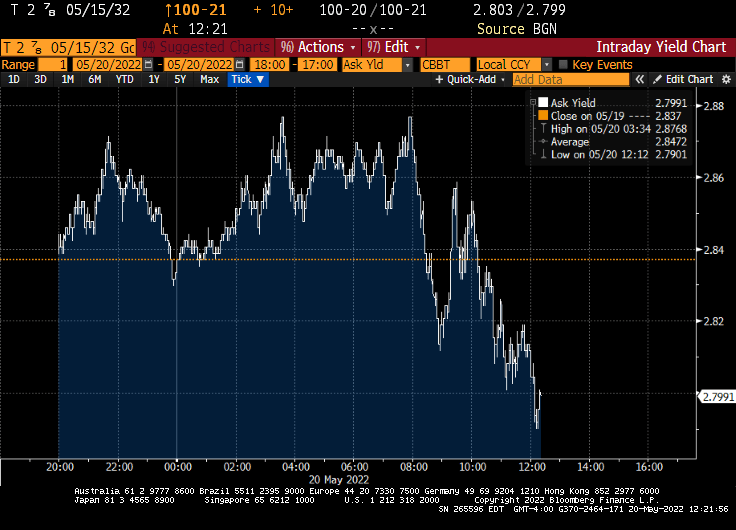
Task: Collapse the legend tree box toggle
Action: (x=531, y=102)
